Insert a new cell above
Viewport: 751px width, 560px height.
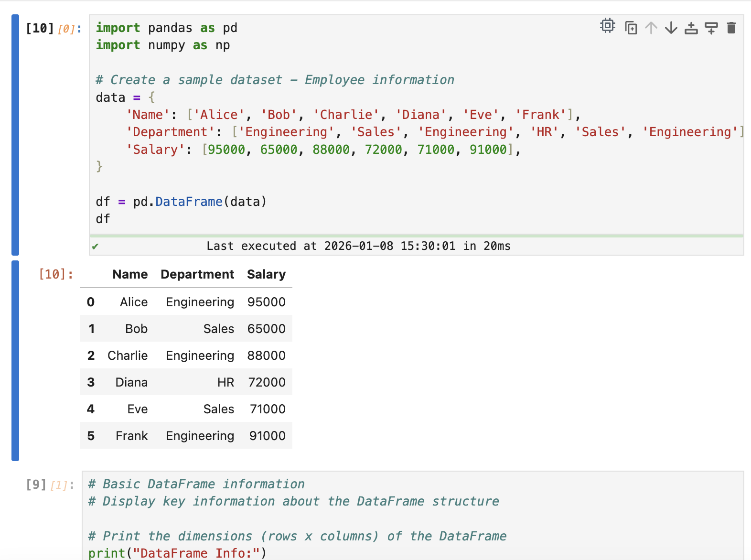[x=691, y=28]
